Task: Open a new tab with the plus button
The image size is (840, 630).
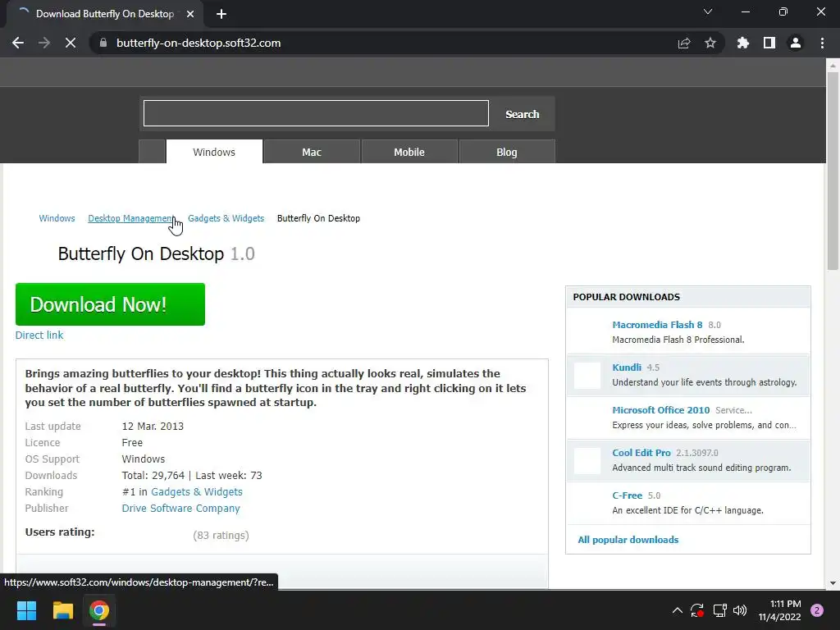Action: pyautogui.click(x=221, y=14)
